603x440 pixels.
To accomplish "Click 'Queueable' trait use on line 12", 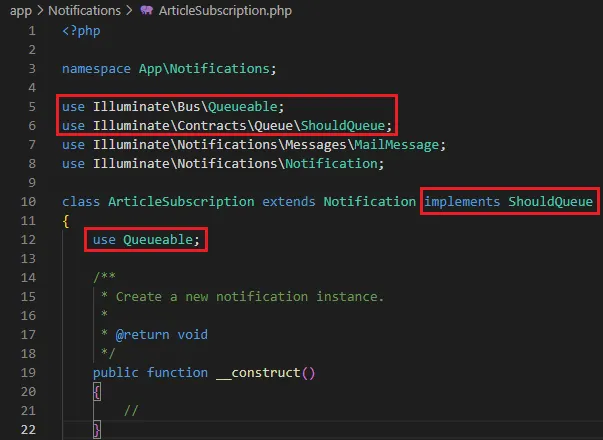I will (158, 240).
